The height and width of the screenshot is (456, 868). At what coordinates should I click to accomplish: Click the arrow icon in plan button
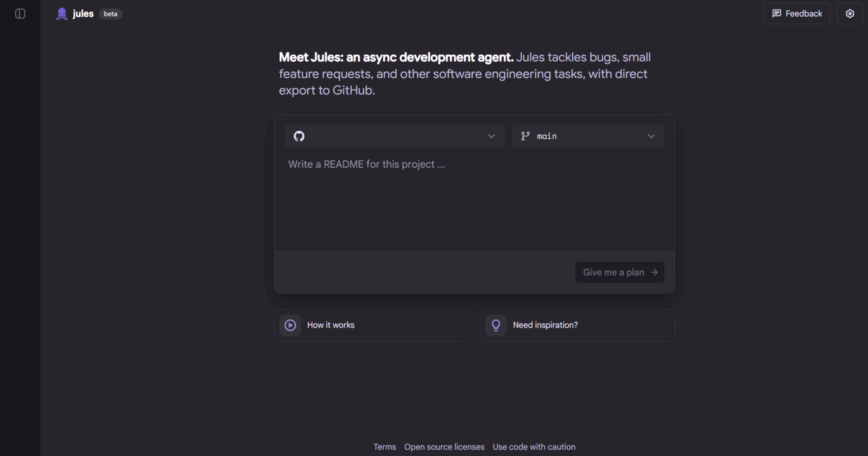(x=654, y=272)
